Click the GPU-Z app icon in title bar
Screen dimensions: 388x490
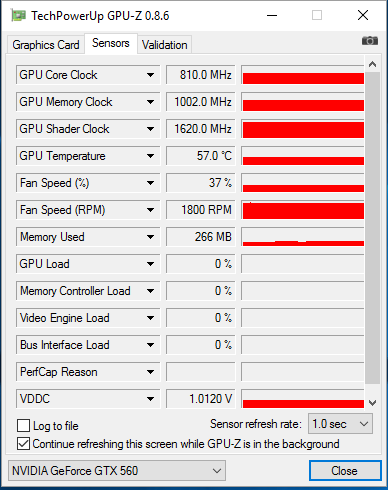coord(18,15)
